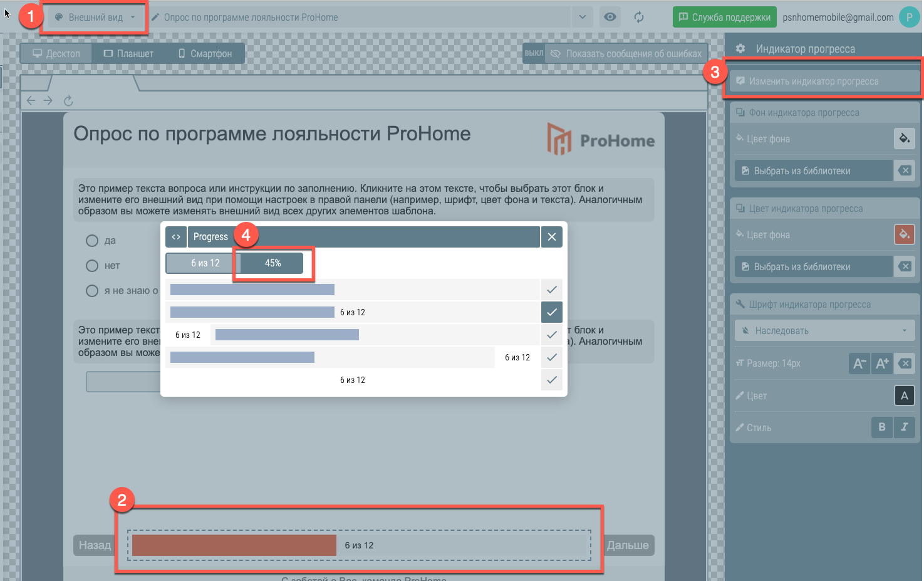924x581 pixels.
Task: Open background color fill swatch for Фон индикатора
Action: pos(905,139)
